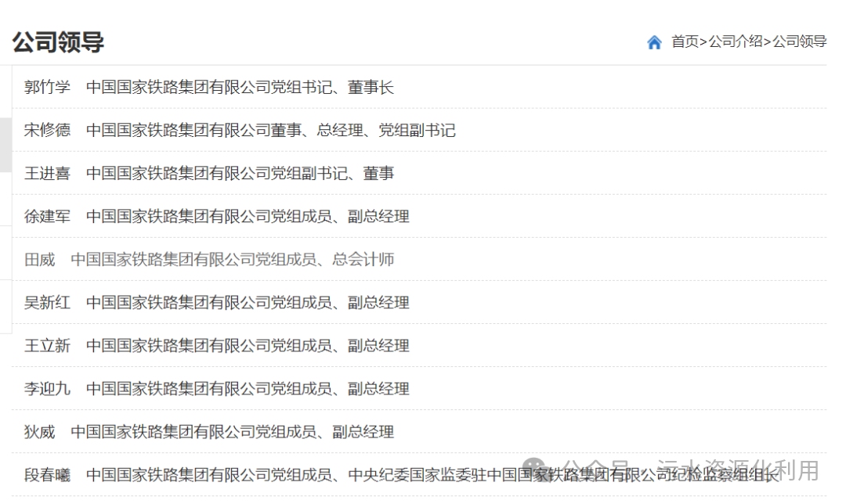Select the 狄威 副总经理 entry

(209, 432)
